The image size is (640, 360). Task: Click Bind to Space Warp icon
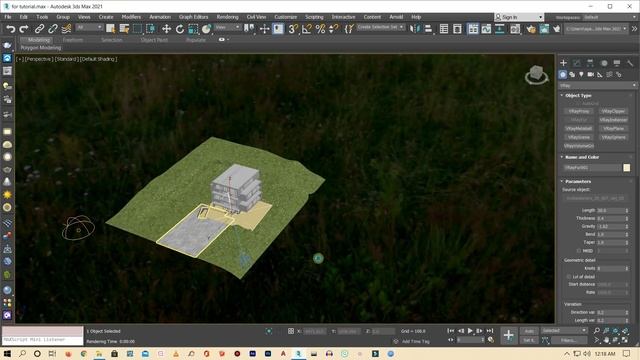(x=66, y=29)
